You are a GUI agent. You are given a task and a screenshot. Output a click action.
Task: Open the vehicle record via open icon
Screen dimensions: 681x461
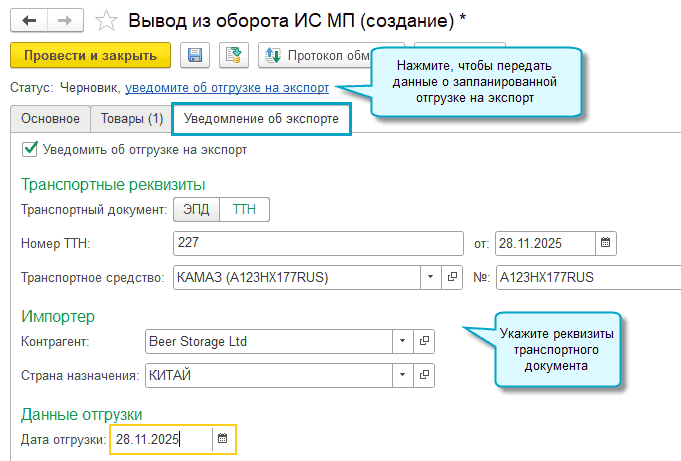451,277
